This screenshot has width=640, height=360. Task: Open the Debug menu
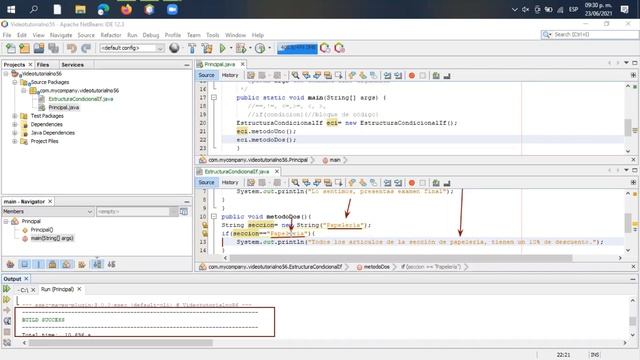pos(151,35)
